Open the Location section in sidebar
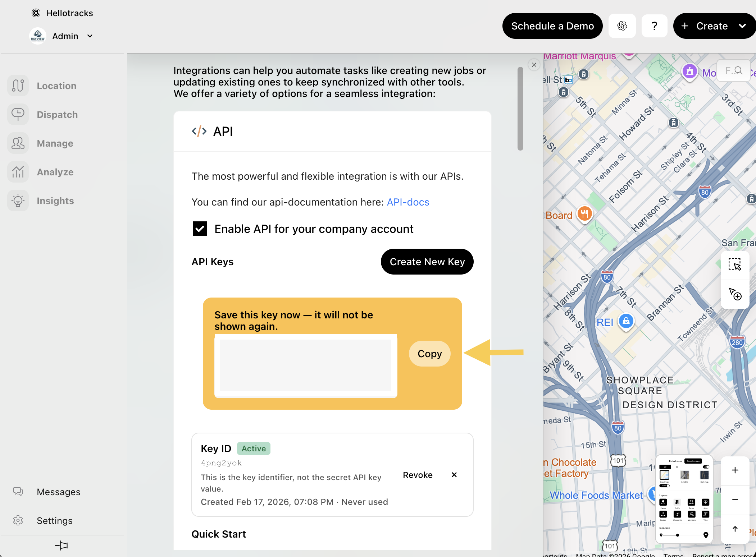756x557 pixels. (x=56, y=86)
